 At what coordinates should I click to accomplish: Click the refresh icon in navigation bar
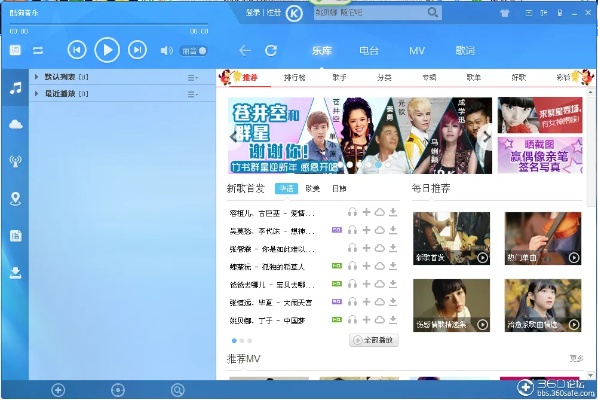271,50
